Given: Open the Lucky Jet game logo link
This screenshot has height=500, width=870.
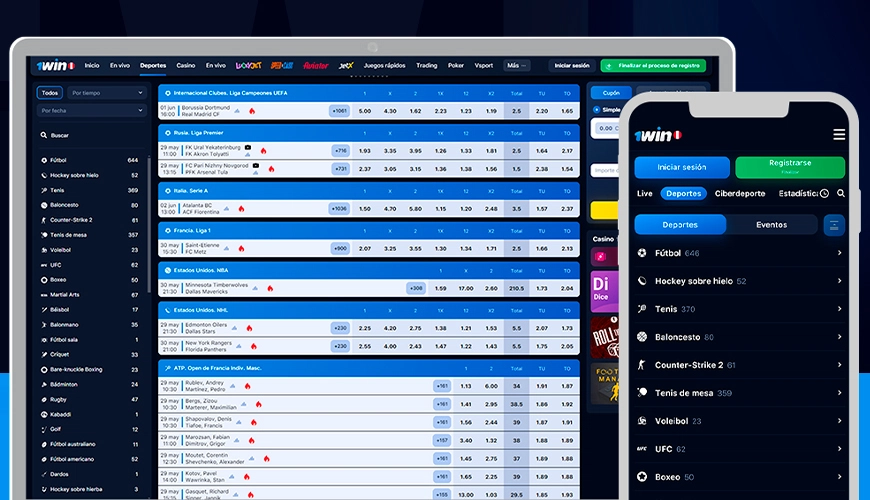Looking at the screenshot, I should [x=248, y=65].
